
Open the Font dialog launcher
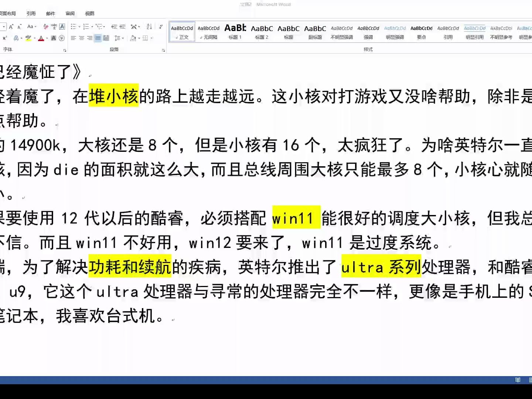[65, 50]
